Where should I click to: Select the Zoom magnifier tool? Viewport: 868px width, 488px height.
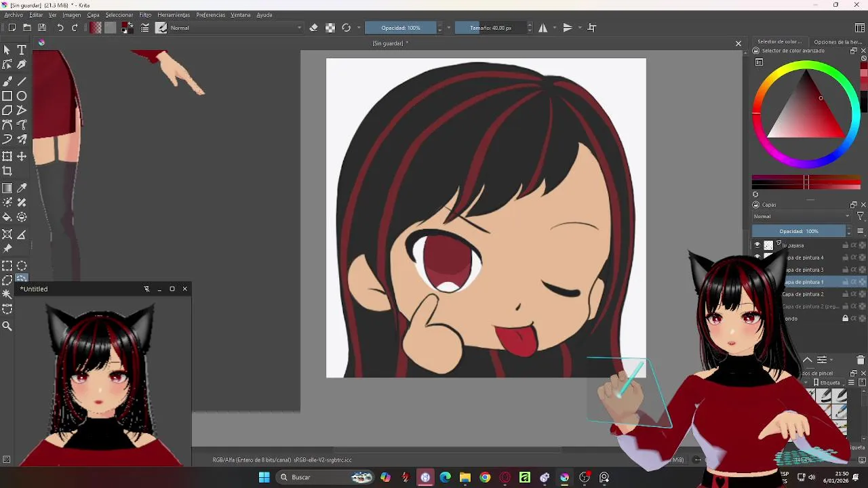[x=7, y=326]
